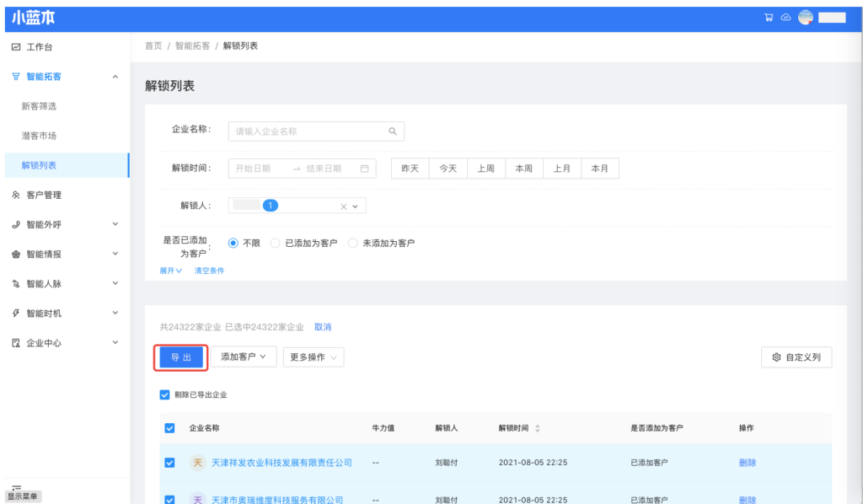Clear the selected unlocker with X icon
This screenshot has width=863, height=504.
[343, 206]
